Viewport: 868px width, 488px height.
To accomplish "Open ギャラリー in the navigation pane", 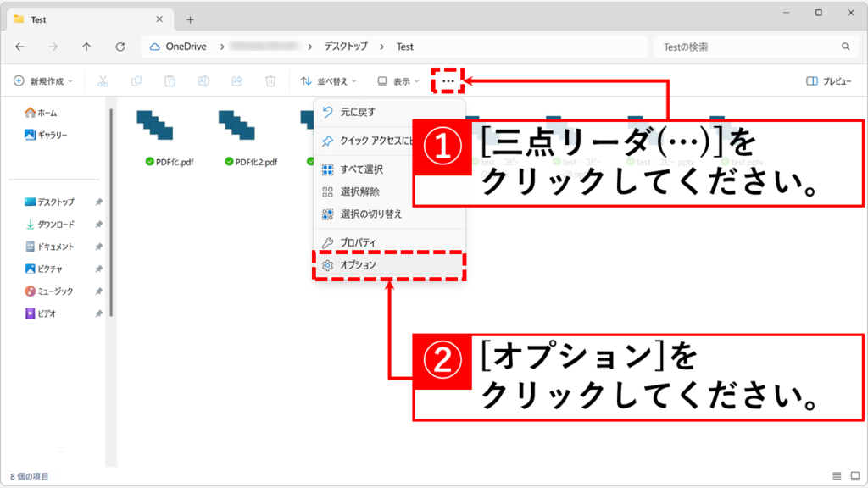I will pos(46,135).
